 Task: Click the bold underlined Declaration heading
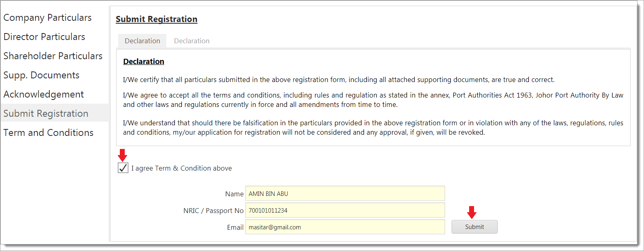click(143, 61)
